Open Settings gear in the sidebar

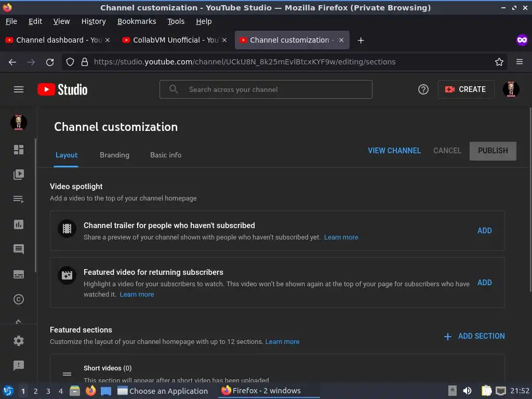[19, 341]
